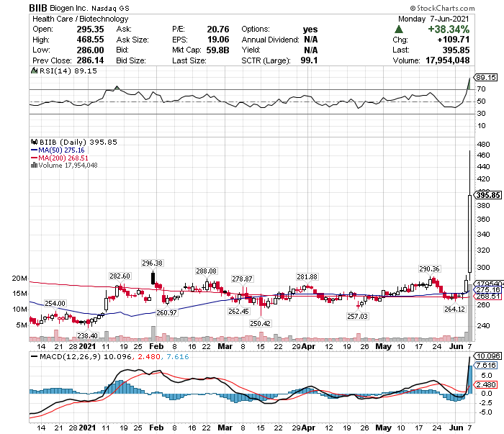
Task: Click the 250.42 March low label
Action: click(x=261, y=323)
